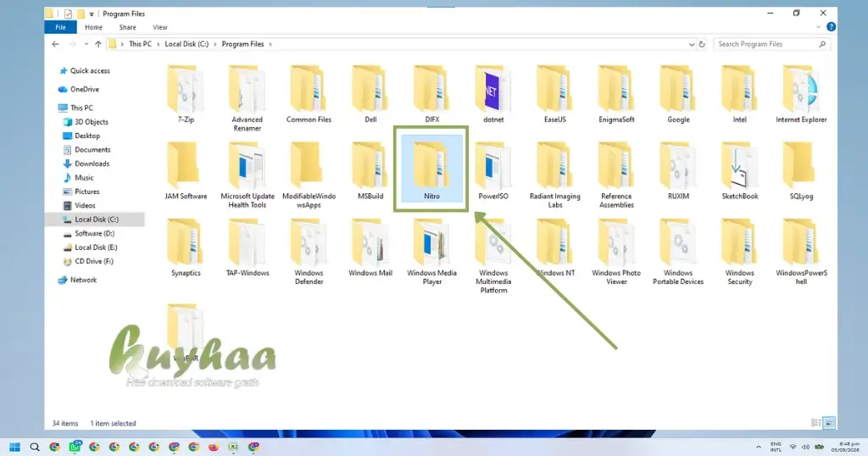Viewport: 868px width, 456px height.
Task: Select the SketchBook folder
Action: point(739,171)
